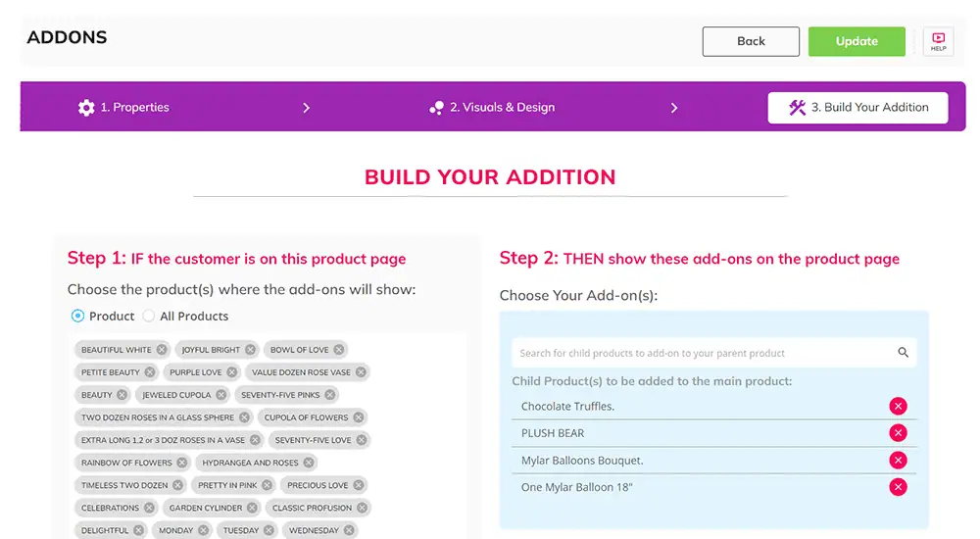
Task: Select the Product radio option
Action: pos(77,316)
